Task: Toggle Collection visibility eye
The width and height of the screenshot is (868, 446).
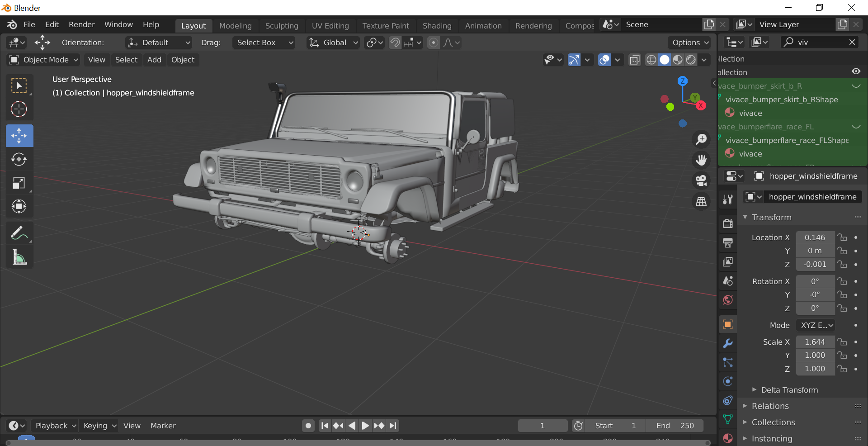Action: tap(856, 71)
